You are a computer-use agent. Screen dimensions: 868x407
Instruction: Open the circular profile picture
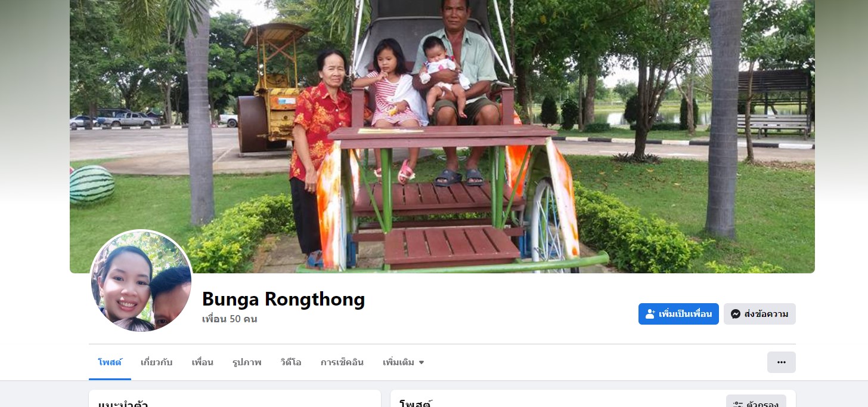click(141, 280)
